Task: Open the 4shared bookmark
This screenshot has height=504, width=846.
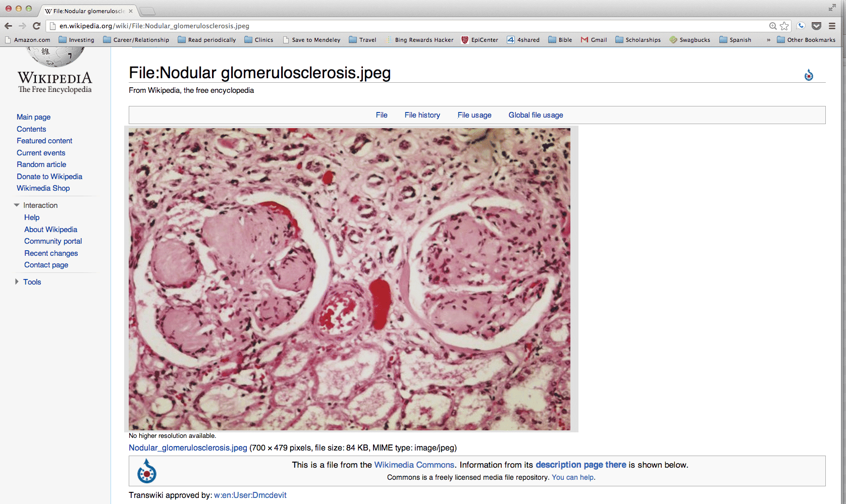Action: 523,40
